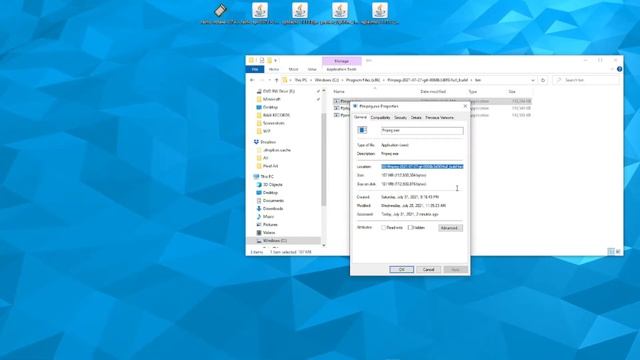The width and height of the screenshot is (640, 360).
Task: Cancel the Properties dialog
Action: click(x=429, y=270)
